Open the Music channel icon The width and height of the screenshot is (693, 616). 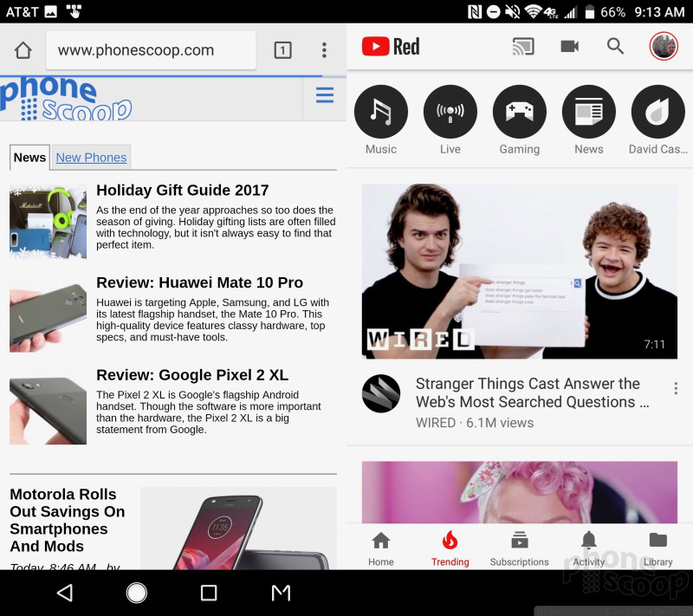pos(381,112)
